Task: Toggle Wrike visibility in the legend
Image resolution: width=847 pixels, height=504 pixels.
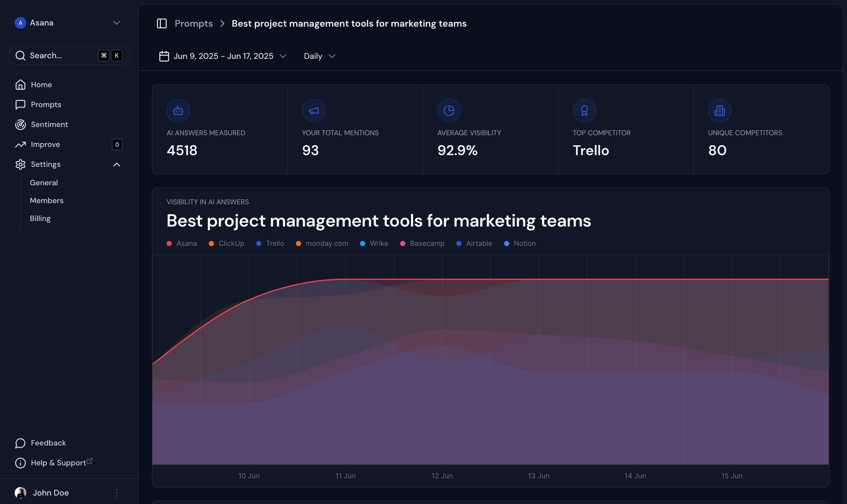Action: pyautogui.click(x=373, y=243)
